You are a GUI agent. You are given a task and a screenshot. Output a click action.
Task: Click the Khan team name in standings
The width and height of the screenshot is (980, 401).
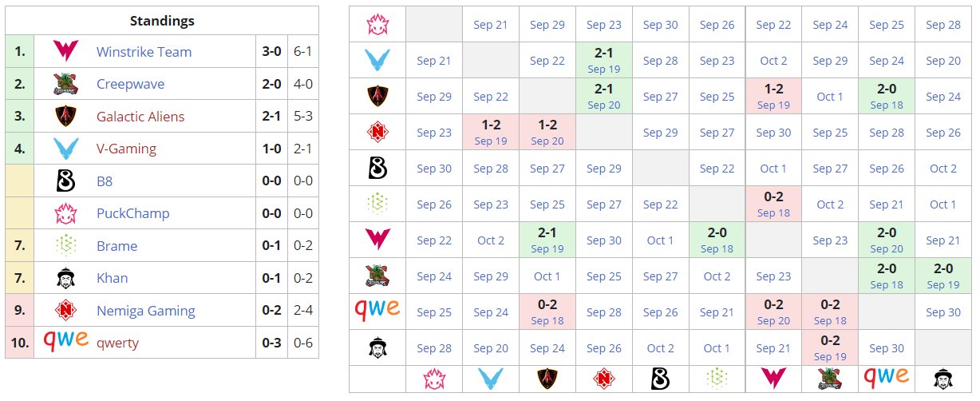112,278
